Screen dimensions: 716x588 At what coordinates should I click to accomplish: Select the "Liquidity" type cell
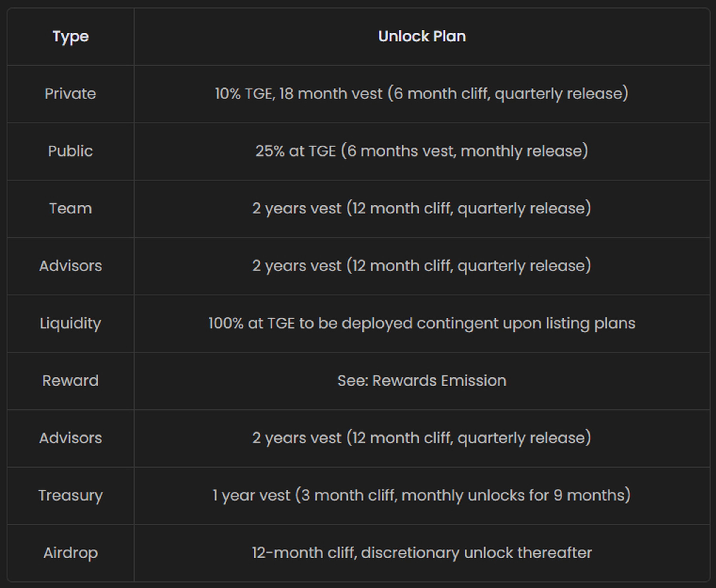[x=70, y=324]
